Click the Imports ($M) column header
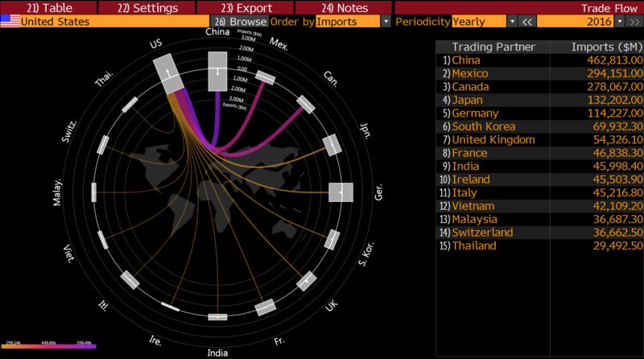 pos(597,47)
